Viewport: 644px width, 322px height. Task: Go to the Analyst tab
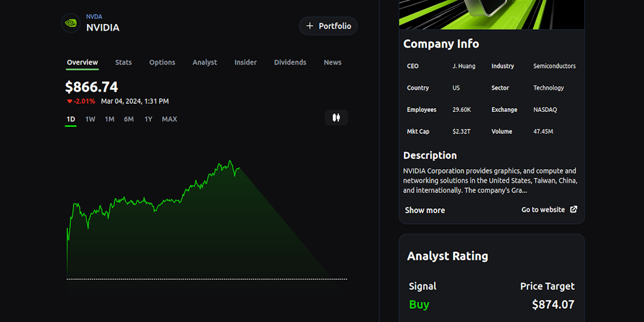click(x=204, y=62)
